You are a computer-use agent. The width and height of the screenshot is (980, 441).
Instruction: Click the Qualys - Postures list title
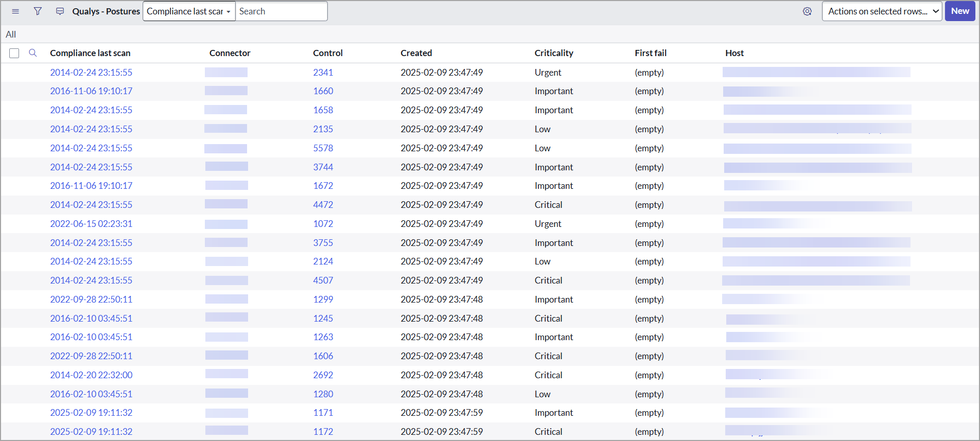(106, 11)
